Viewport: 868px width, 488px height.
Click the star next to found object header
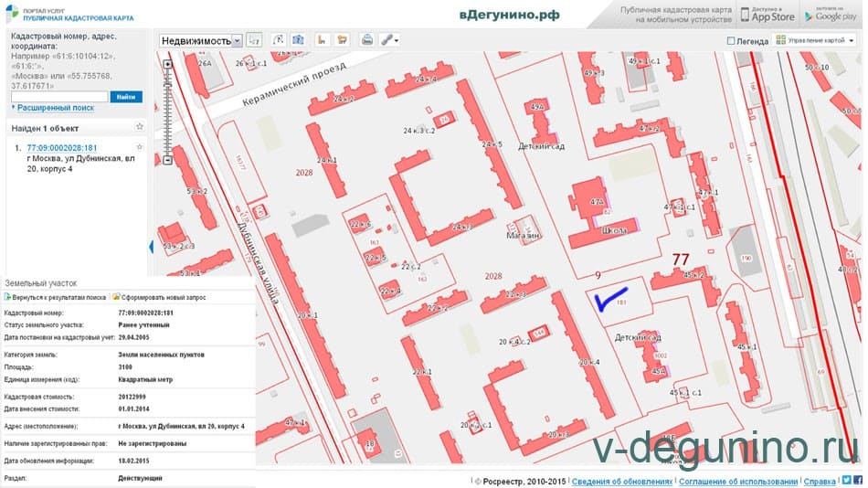click(139, 127)
